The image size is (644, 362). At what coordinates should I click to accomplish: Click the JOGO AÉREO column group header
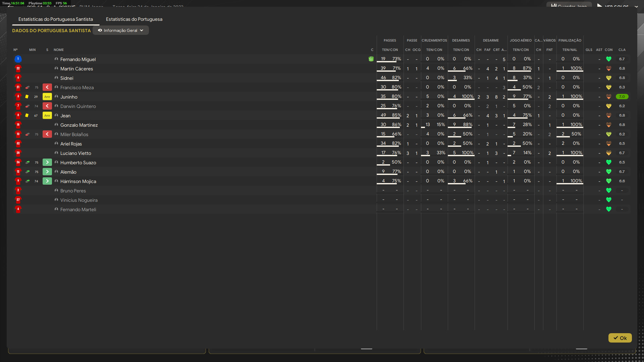(x=521, y=40)
